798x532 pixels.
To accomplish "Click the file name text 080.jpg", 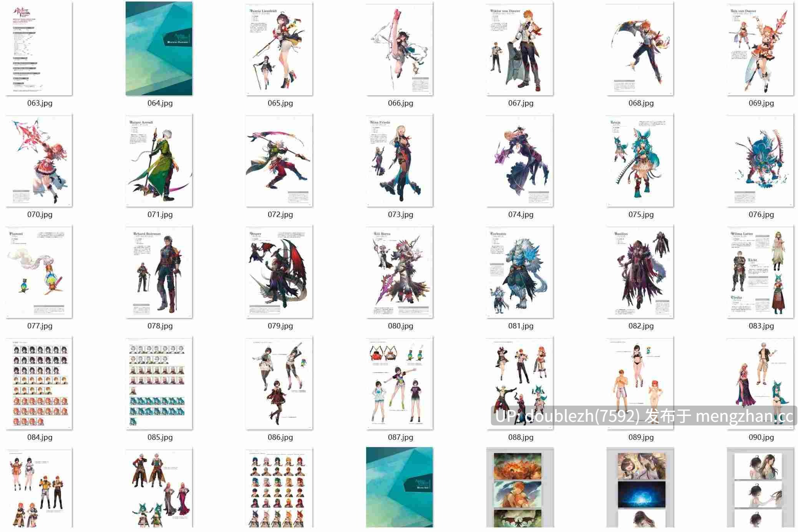I will point(400,326).
